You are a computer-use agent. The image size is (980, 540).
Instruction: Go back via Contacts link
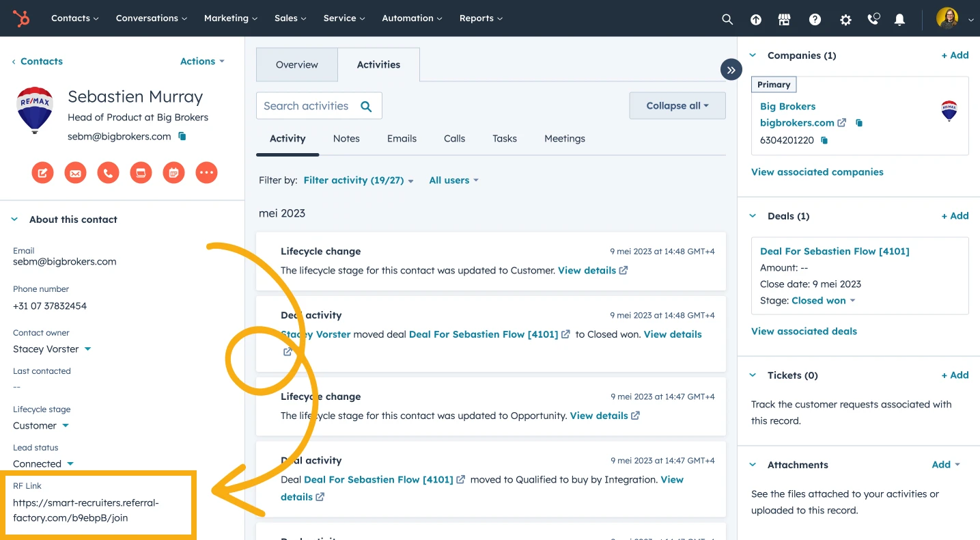[38, 62]
